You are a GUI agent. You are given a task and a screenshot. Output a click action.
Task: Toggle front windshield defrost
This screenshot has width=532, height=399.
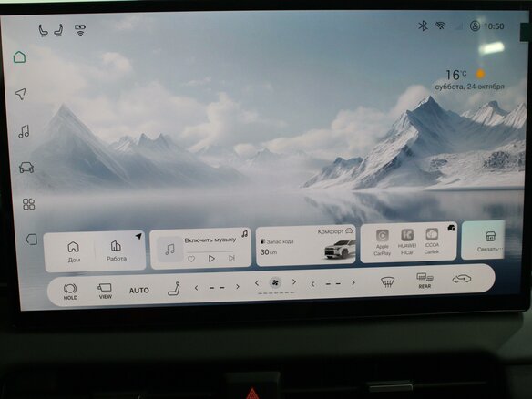pos(387,281)
